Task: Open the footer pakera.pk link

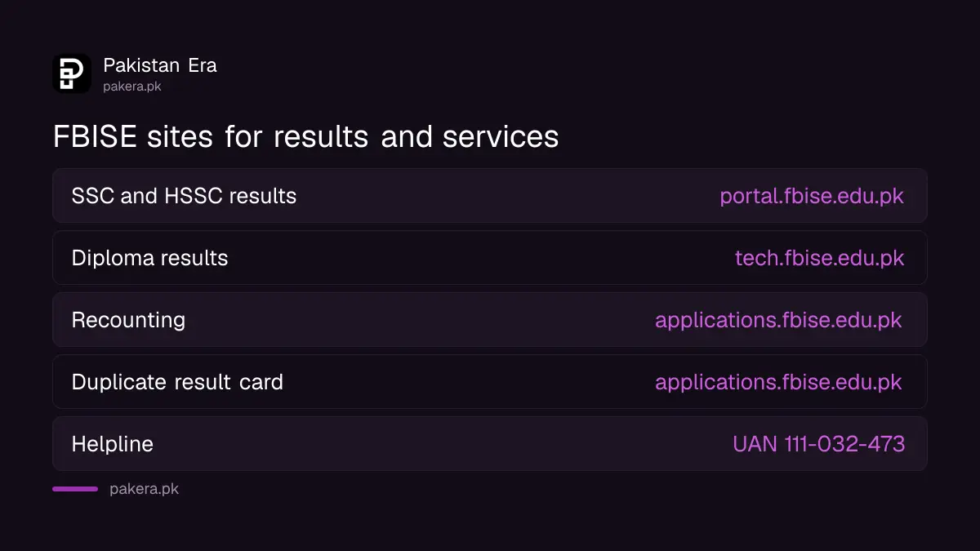Action: point(144,489)
